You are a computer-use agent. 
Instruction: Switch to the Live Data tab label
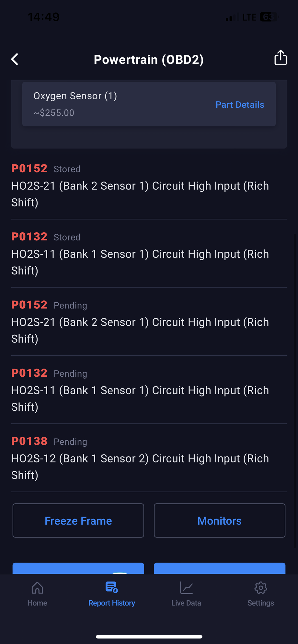point(186,603)
